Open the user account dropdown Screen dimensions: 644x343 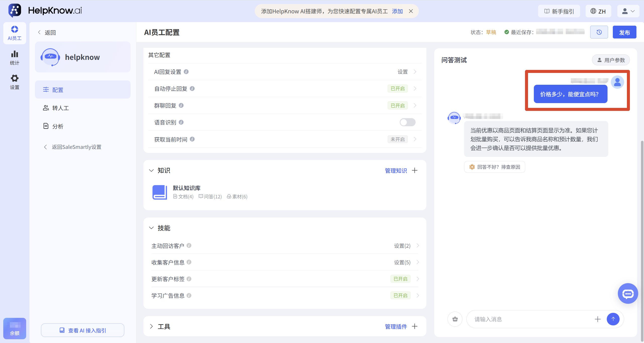point(628,11)
